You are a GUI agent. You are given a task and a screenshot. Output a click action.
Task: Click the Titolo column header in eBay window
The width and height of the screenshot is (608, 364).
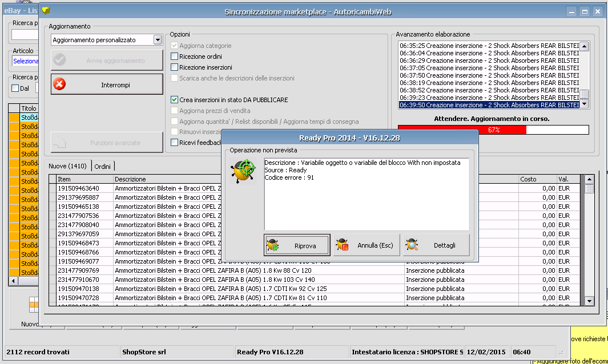pyautogui.click(x=29, y=108)
